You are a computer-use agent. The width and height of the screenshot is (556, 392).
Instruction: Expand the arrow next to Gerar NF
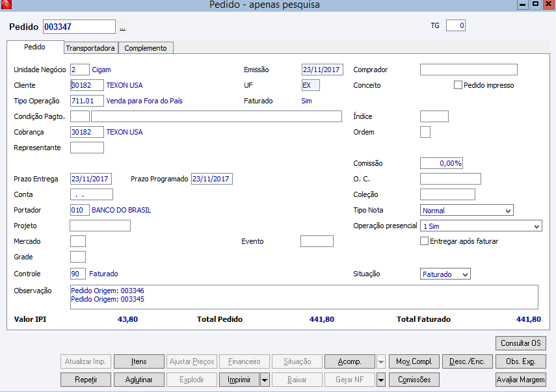coord(381,380)
